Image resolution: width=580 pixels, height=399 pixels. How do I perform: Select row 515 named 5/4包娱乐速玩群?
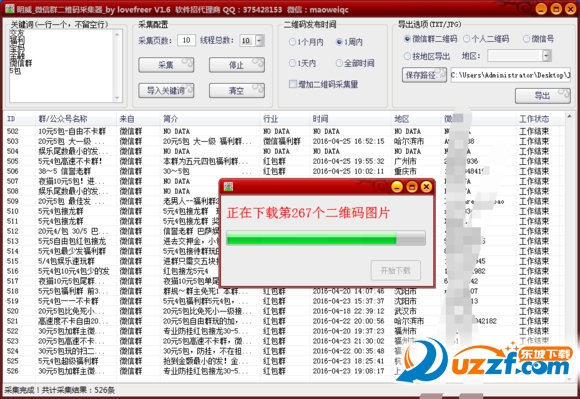(284, 261)
